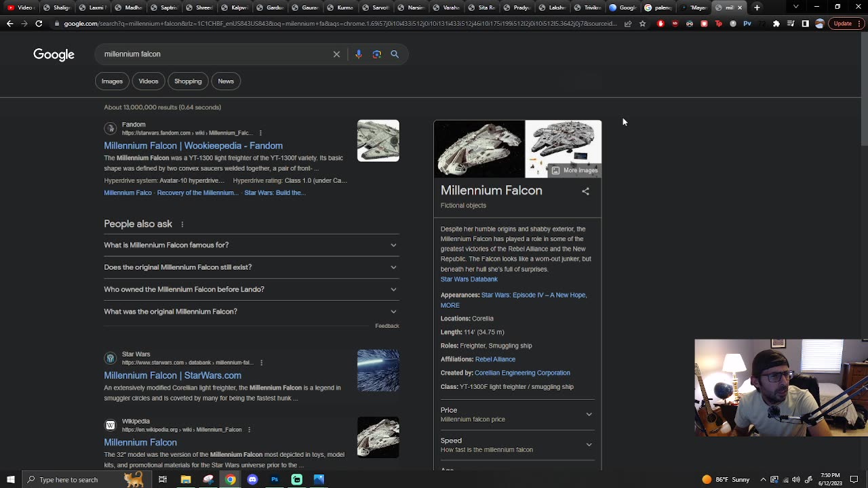Viewport: 868px width, 488px height.
Task: Open Corellian Engineering Corporation link
Action: tap(522, 373)
